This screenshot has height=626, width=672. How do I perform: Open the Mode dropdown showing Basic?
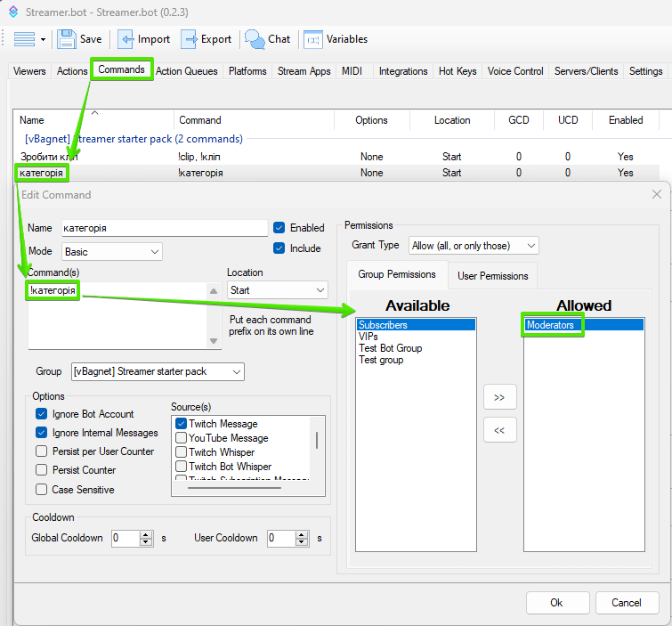pos(112,252)
